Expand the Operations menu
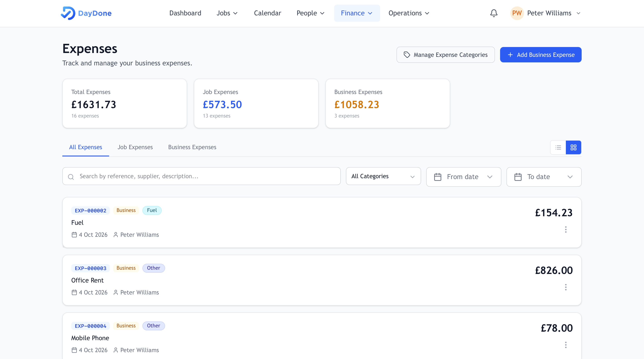Image resolution: width=644 pixels, height=359 pixels. tap(409, 13)
